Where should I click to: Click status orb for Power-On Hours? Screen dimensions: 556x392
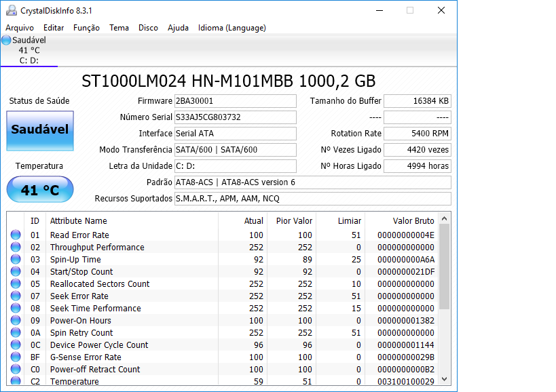16,321
